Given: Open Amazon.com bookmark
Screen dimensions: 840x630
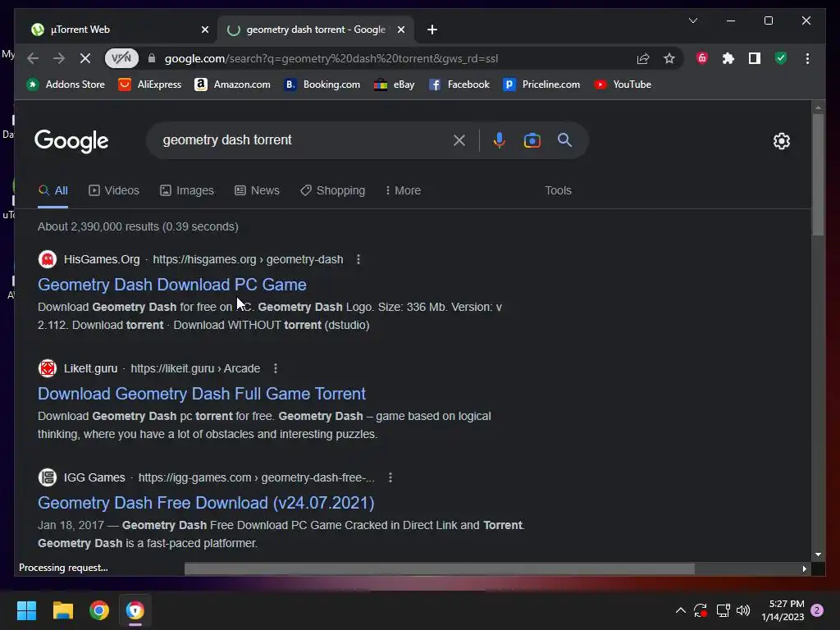Looking at the screenshot, I should point(232,84).
